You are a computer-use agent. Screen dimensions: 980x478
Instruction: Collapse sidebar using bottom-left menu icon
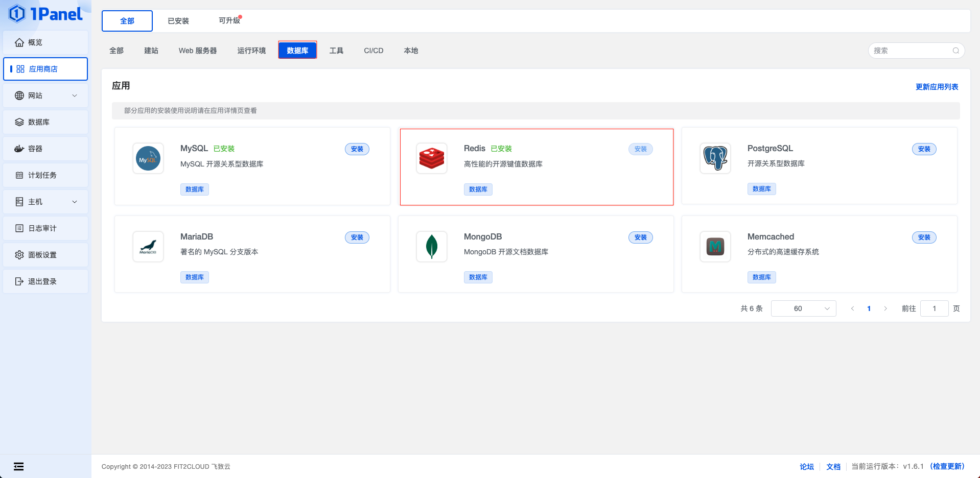tap(19, 466)
